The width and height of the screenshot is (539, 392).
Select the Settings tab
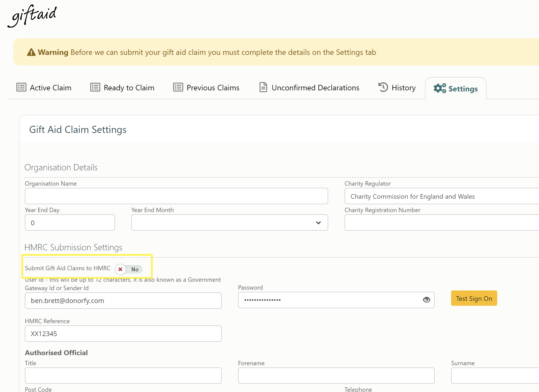click(456, 88)
